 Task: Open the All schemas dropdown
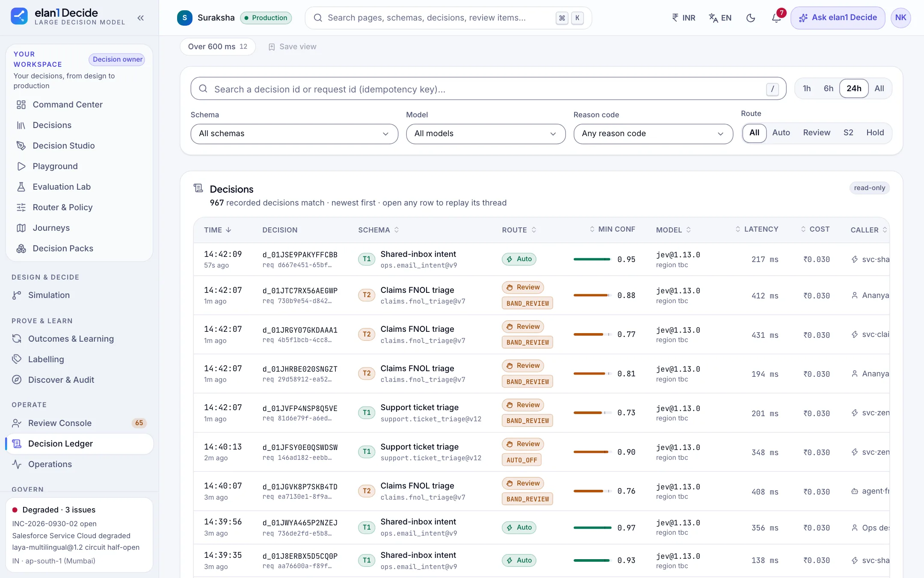pos(294,134)
